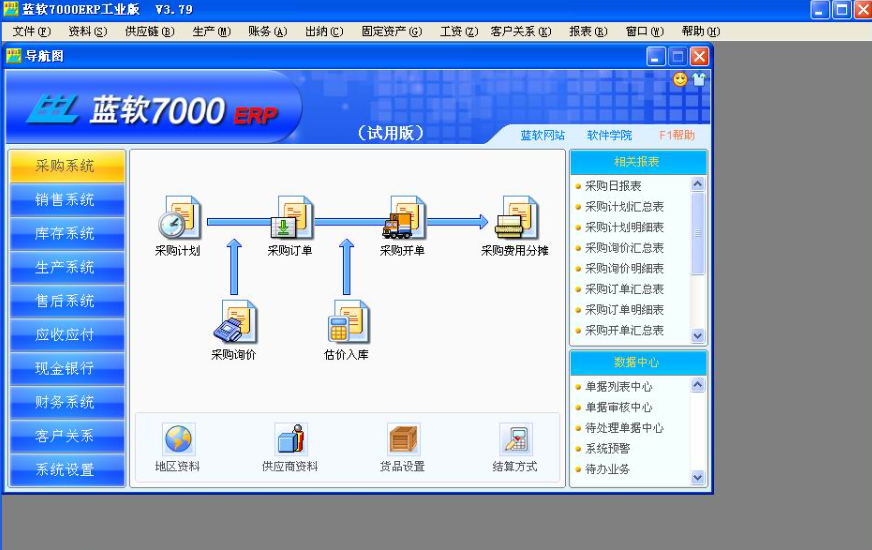Switch to 财务系统 module
Viewport: 872px width, 550px height.
67,402
